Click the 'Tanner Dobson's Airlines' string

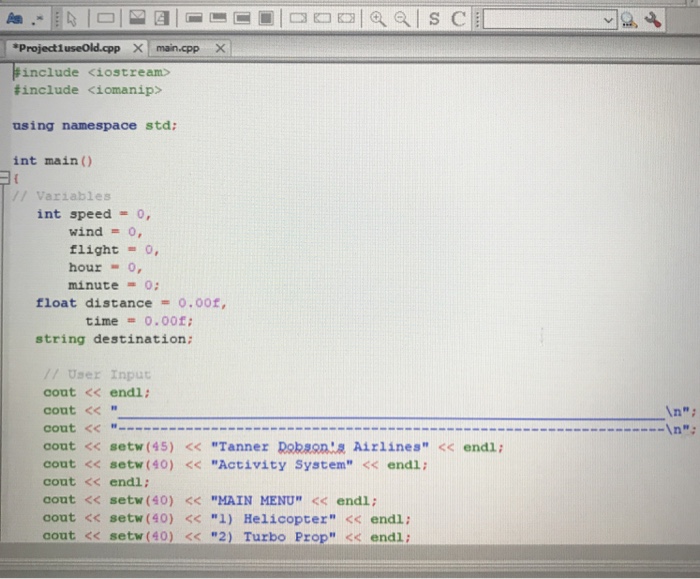(x=320, y=447)
